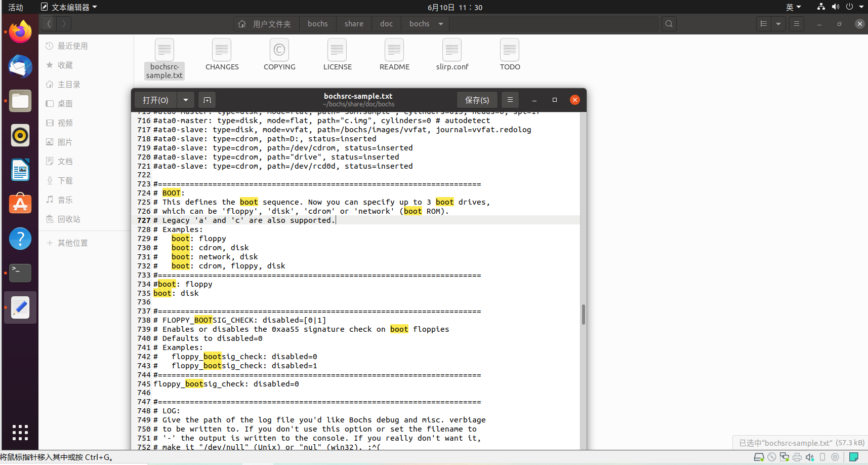Select the TODO file icon
Screen dimensions: 868x465
tap(510, 55)
